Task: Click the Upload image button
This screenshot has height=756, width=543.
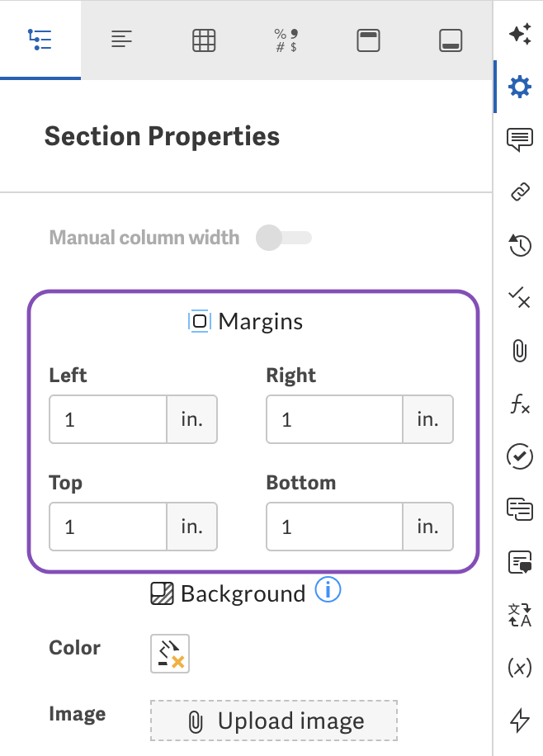Action: (x=273, y=721)
